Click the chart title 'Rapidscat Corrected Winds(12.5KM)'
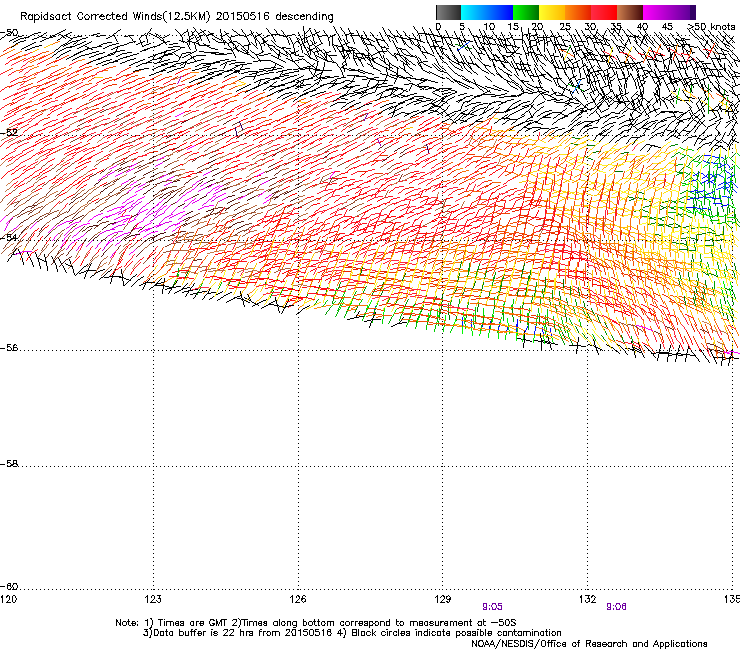Screen dimensions: 740x650 (x=115, y=16)
